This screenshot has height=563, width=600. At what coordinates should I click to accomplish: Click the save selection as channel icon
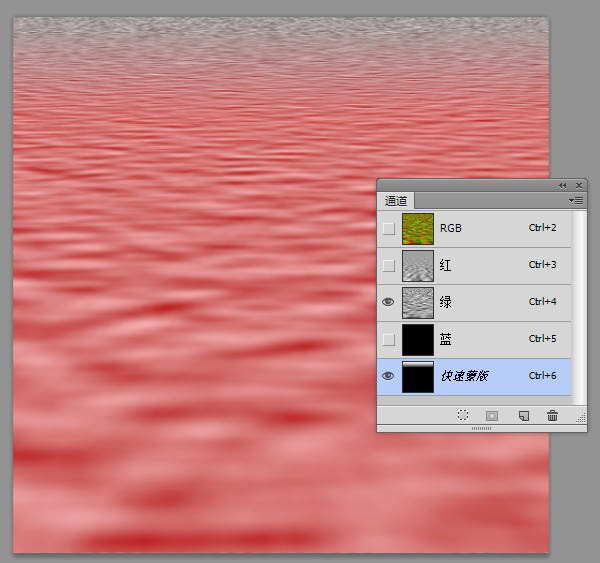click(x=492, y=415)
